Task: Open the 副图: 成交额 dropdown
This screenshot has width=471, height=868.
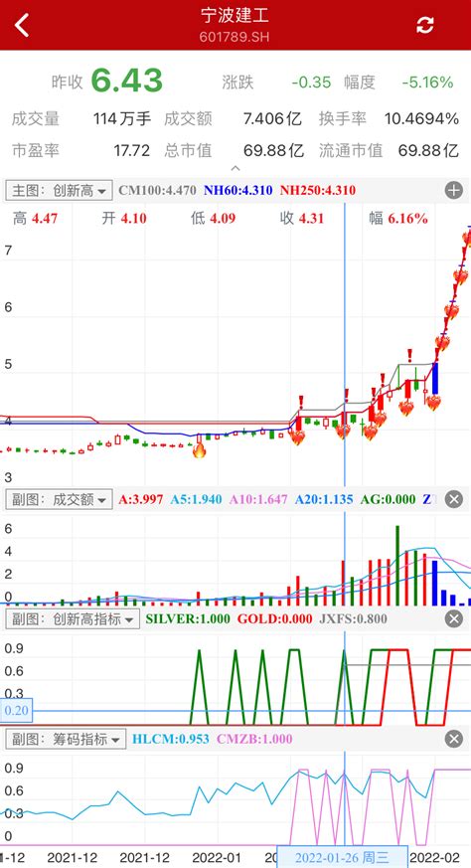Action: [60, 500]
